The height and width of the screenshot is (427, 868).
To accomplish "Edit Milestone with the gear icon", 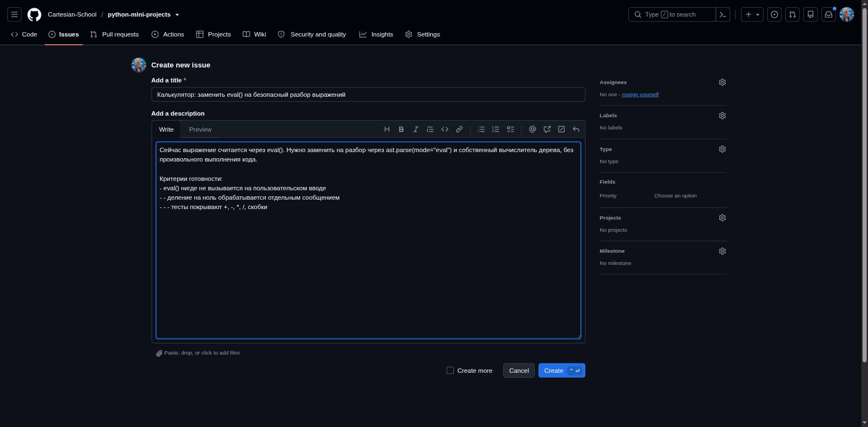I will (x=722, y=251).
